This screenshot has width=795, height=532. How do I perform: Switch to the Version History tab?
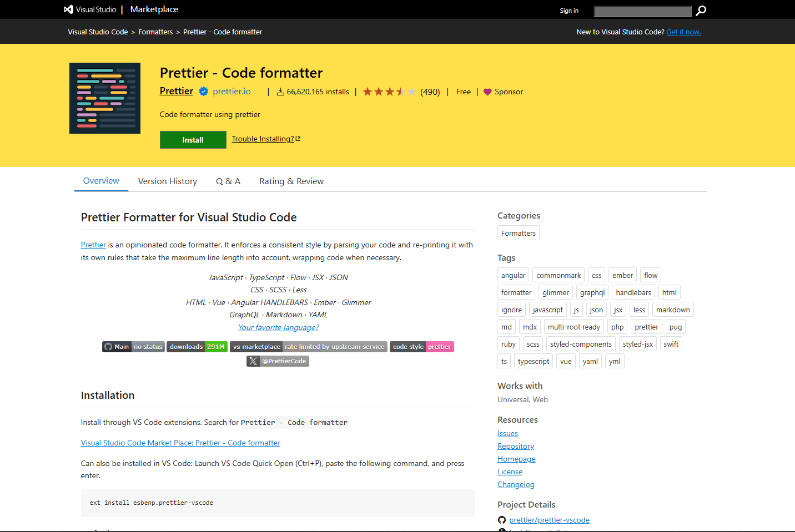coord(167,181)
